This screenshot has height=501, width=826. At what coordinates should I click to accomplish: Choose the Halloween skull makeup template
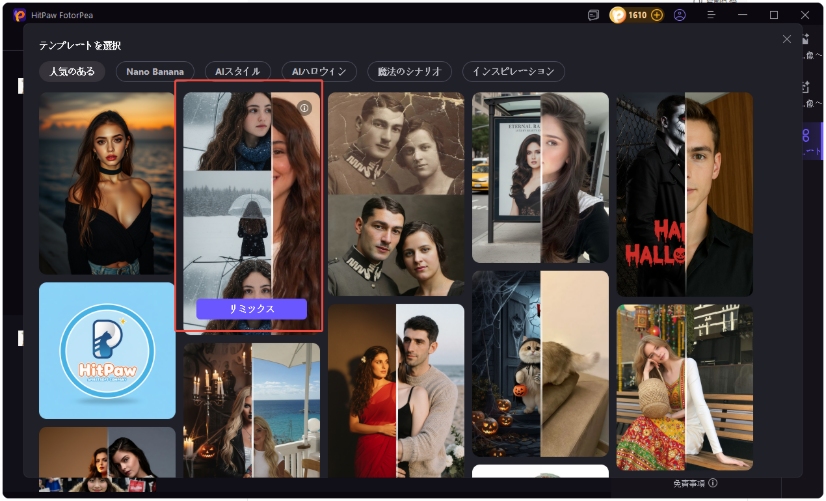click(x=684, y=194)
